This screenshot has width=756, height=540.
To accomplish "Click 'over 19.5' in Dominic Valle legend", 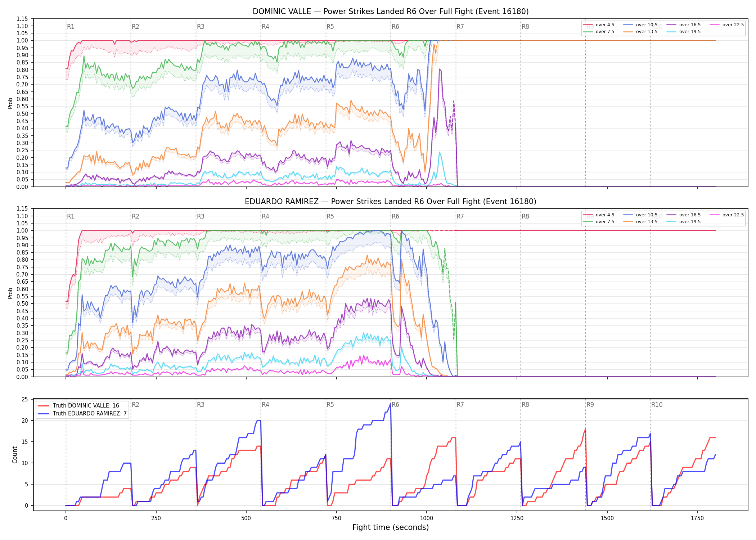I will click(x=683, y=32).
